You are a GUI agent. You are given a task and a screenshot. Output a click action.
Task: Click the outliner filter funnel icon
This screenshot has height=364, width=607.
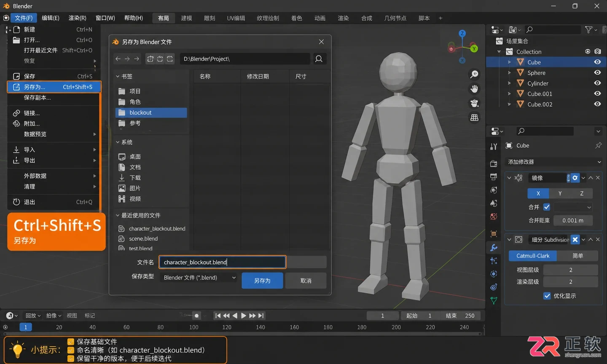589,29
